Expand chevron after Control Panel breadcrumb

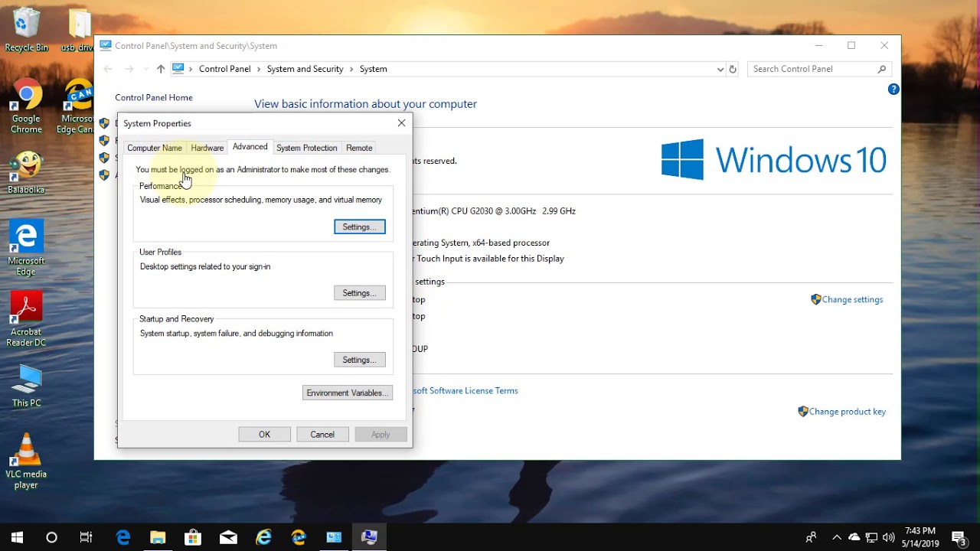pos(259,69)
